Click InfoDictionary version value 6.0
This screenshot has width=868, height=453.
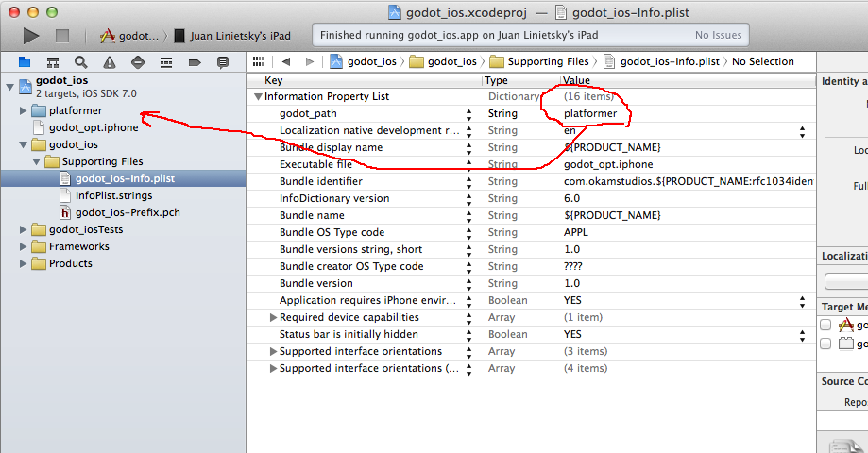click(571, 198)
